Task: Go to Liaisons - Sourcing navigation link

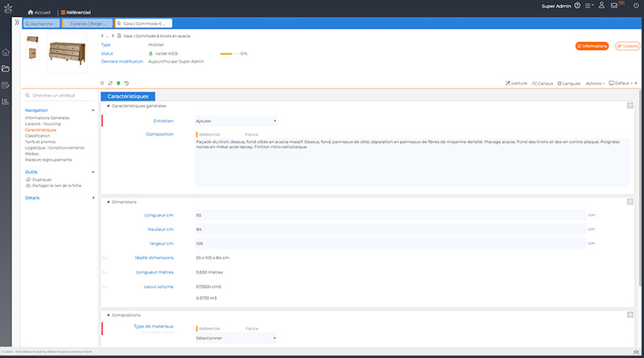Action: click(x=43, y=124)
